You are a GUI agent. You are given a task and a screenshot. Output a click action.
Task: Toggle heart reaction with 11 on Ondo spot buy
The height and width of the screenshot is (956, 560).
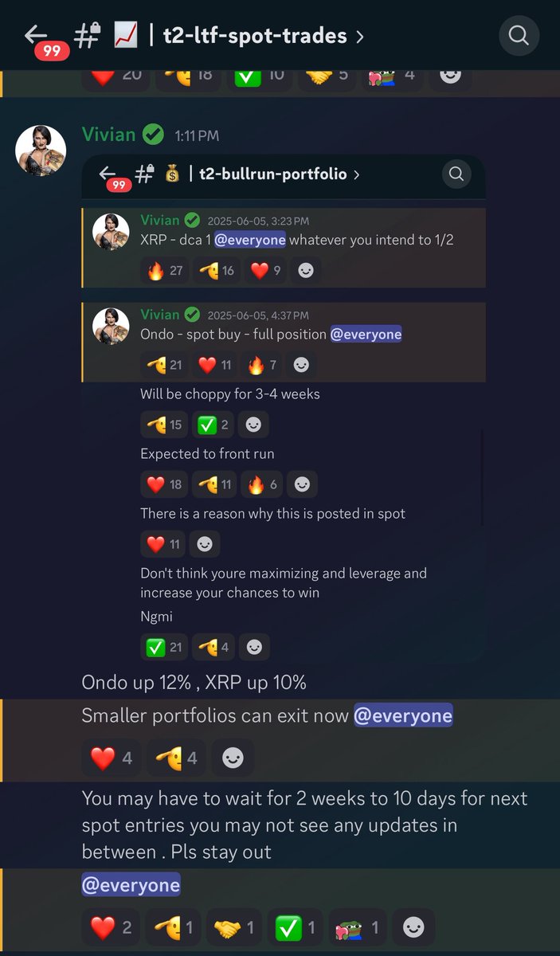click(214, 365)
